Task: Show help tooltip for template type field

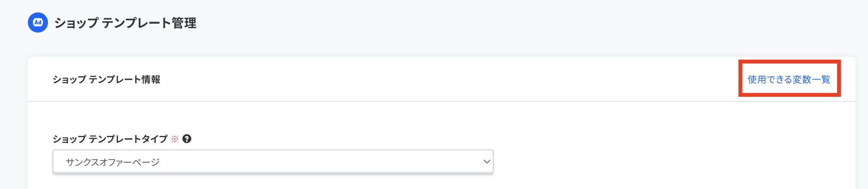Action: tap(187, 139)
